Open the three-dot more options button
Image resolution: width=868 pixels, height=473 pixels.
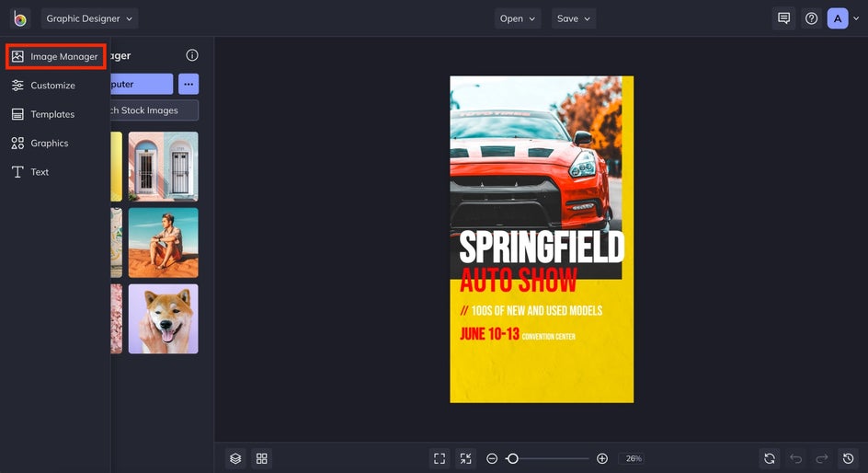click(x=188, y=84)
